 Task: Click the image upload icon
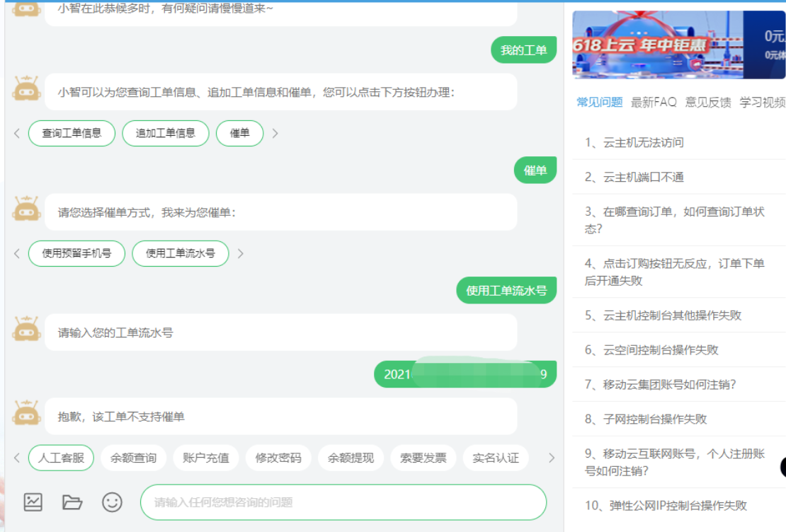[x=33, y=502]
